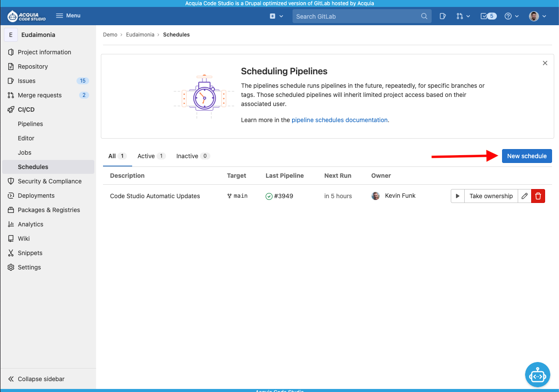
Task: Switch to the Active tab
Action: coord(152,156)
